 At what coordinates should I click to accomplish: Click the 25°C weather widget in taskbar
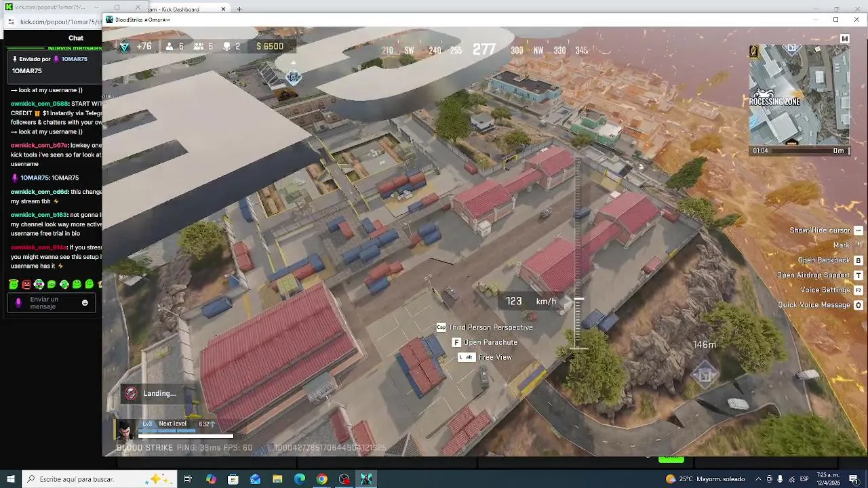coord(705,479)
